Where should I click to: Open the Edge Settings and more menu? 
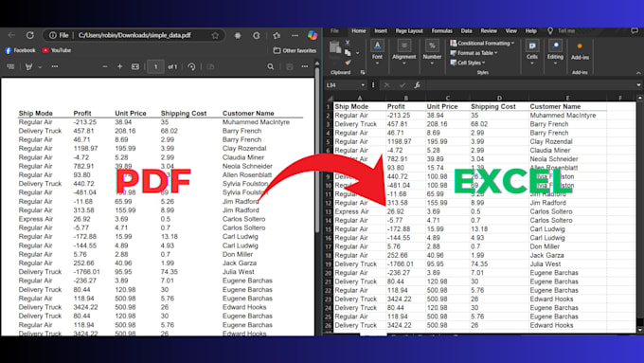tap(295, 35)
